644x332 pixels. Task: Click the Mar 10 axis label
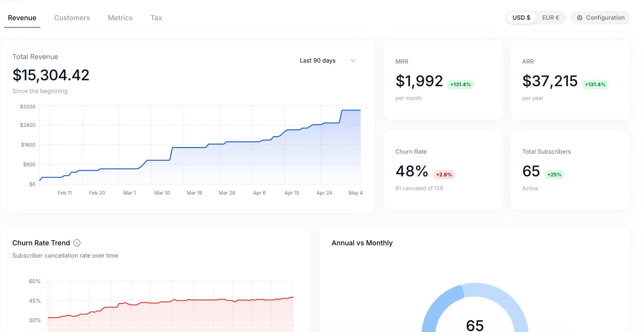coord(162,193)
